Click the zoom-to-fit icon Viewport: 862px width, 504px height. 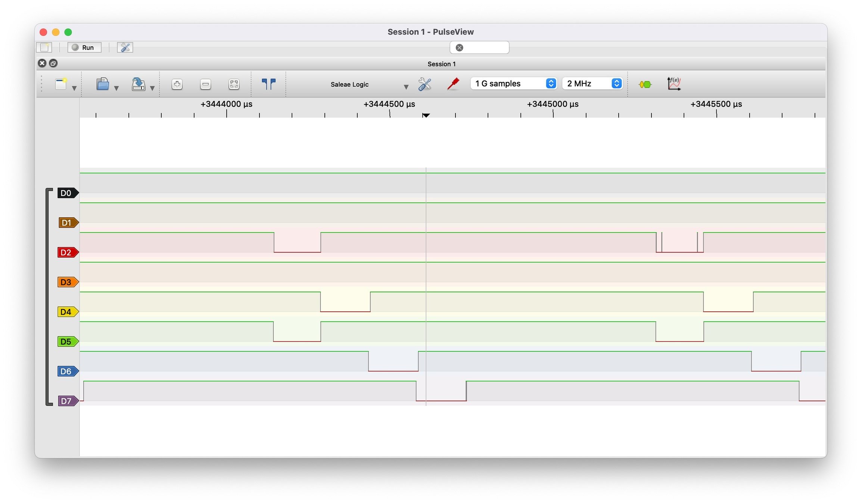tap(234, 84)
